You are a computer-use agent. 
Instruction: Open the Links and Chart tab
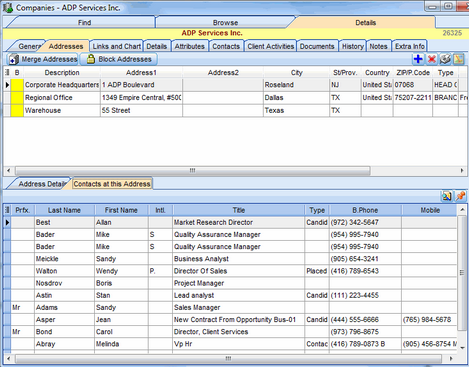point(117,46)
